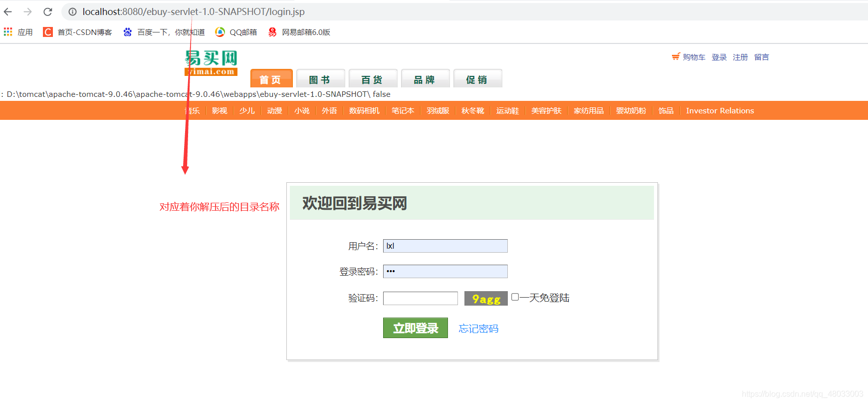Click the 易买网 site logo
868x403 pixels.
211,63
